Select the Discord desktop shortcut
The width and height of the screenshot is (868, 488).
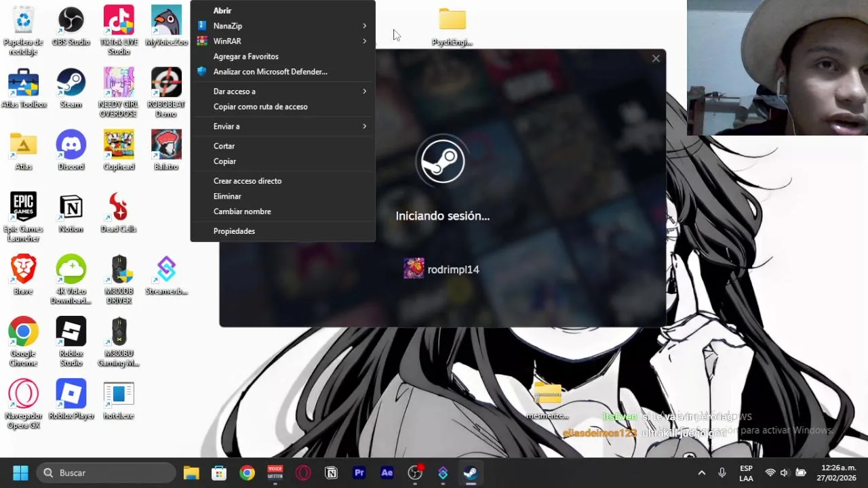pos(71,151)
